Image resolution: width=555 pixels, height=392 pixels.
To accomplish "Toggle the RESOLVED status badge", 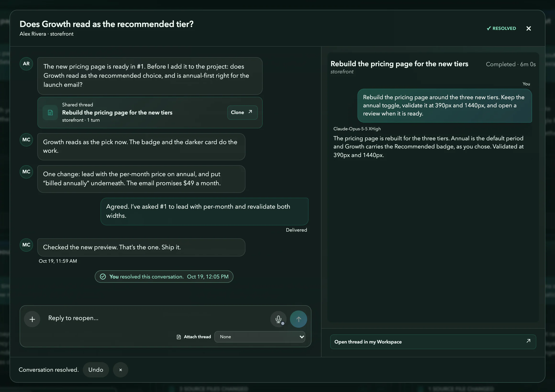I will pos(501,28).
